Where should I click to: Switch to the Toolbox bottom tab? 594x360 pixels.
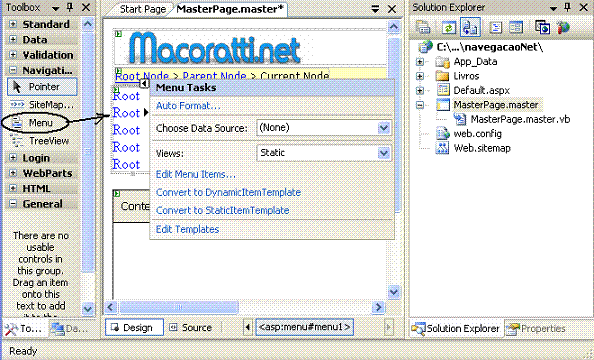pos(24,329)
